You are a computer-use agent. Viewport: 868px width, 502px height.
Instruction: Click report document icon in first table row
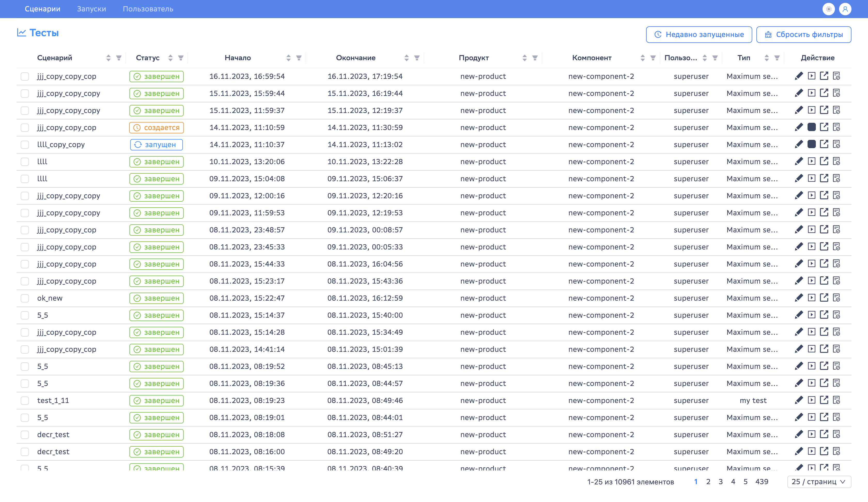click(836, 76)
